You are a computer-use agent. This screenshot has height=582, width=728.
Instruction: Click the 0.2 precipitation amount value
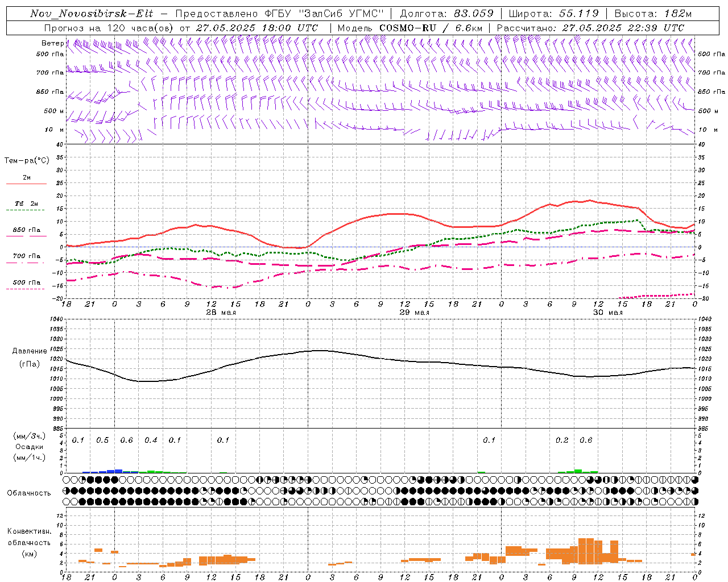562,440
